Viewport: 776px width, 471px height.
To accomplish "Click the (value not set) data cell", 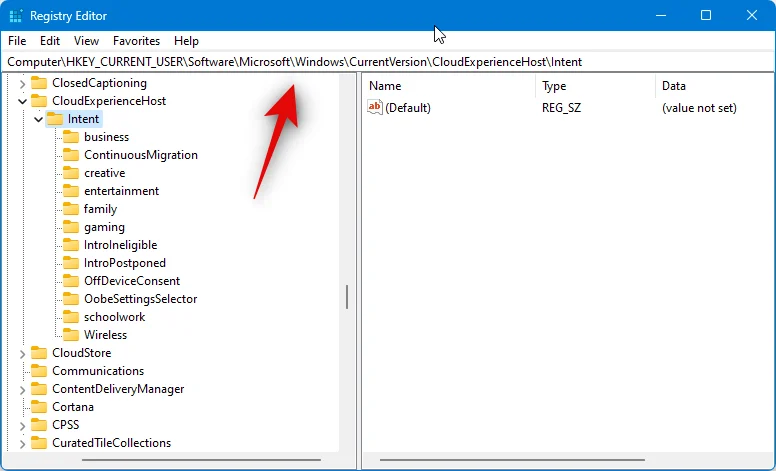I will (x=699, y=108).
